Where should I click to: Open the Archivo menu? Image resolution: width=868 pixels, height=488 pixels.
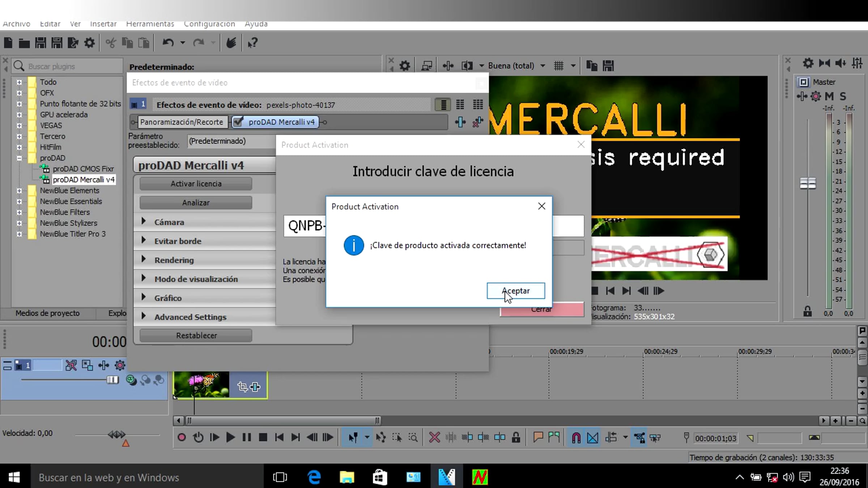(16, 24)
